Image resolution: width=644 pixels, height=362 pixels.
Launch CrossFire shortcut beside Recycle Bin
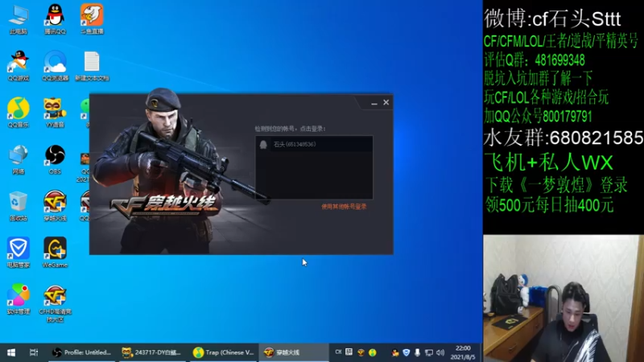(55, 206)
